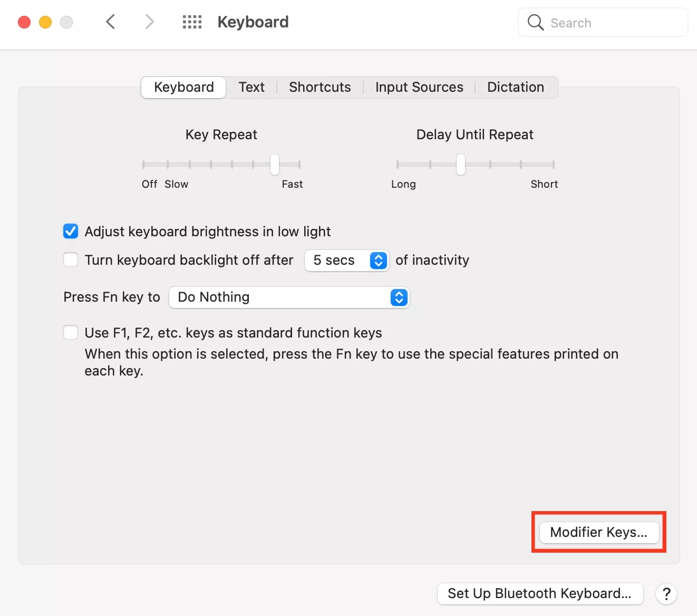Disable Adjust keyboard brightness in low light
This screenshot has height=616, width=697.
pos(71,232)
